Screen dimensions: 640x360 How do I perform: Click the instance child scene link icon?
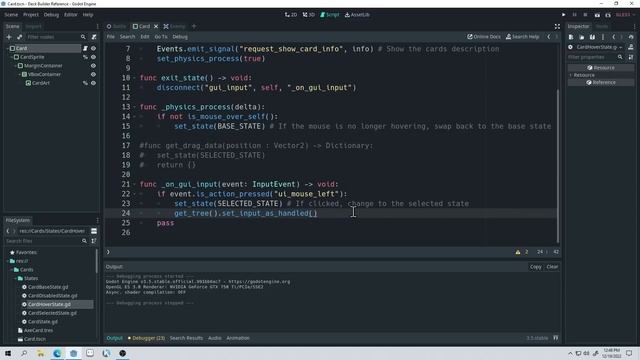[x=19, y=37]
